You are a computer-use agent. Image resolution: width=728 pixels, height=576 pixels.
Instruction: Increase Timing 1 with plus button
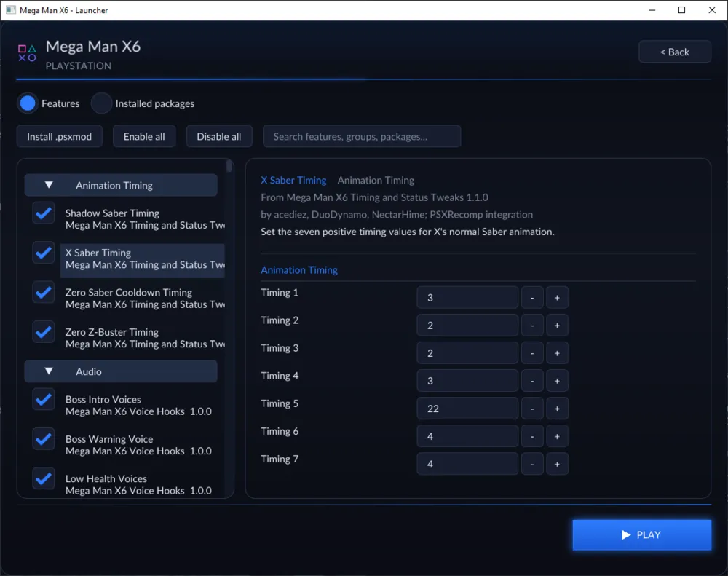tap(557, 298)
